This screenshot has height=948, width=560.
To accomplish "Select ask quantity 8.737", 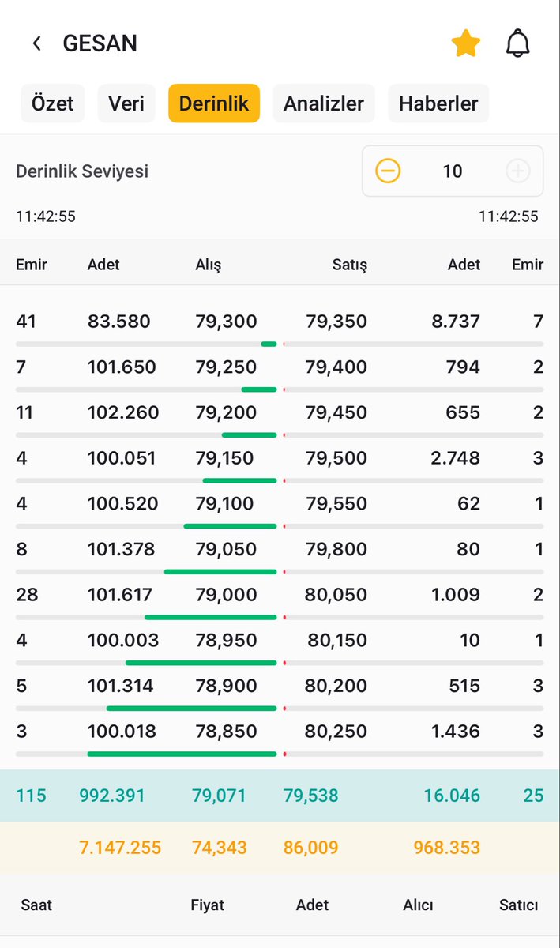I will tap(456, 322).
